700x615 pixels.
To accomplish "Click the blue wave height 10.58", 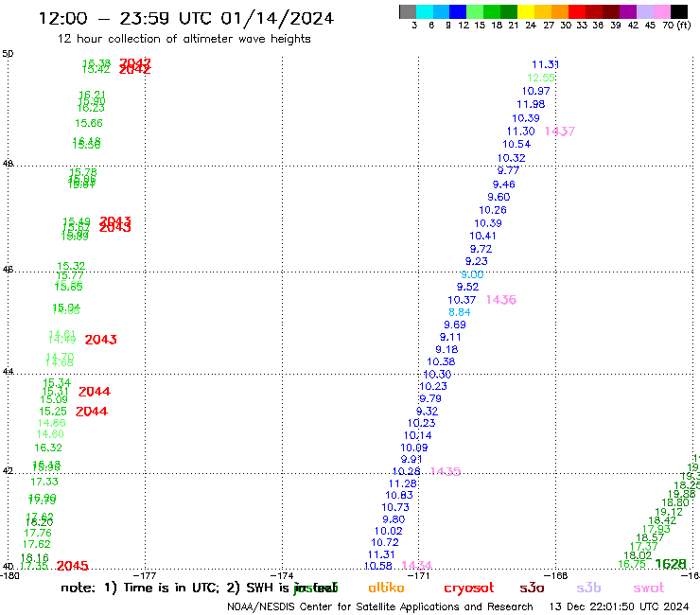I will (x=378, y=566).
